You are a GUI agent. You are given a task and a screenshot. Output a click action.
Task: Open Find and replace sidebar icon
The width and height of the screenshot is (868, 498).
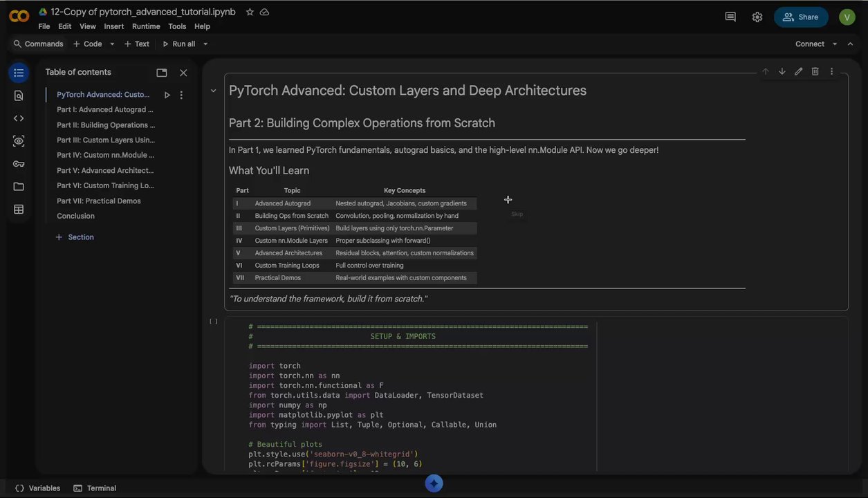pos(19,95)
